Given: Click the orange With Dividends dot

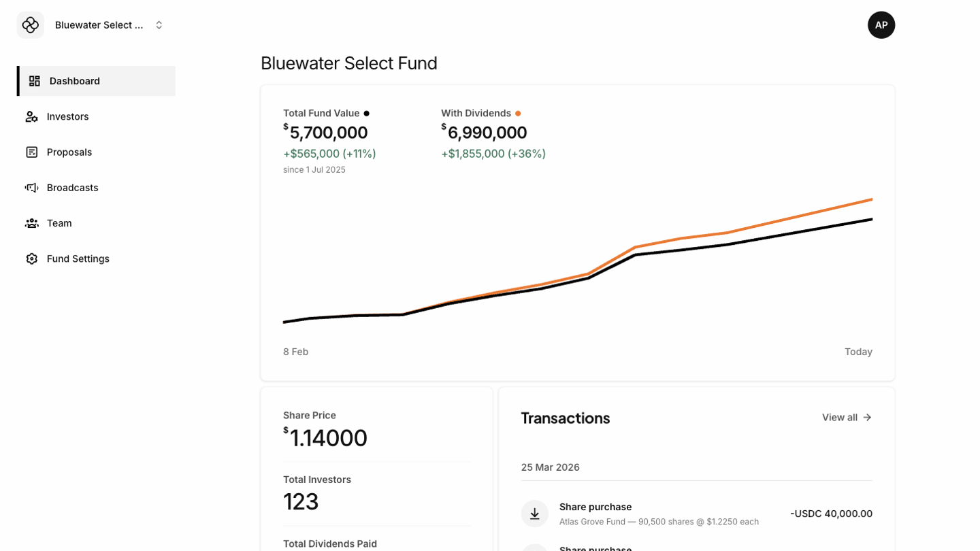Looking at the screenshot, I should tap(518, 114).
